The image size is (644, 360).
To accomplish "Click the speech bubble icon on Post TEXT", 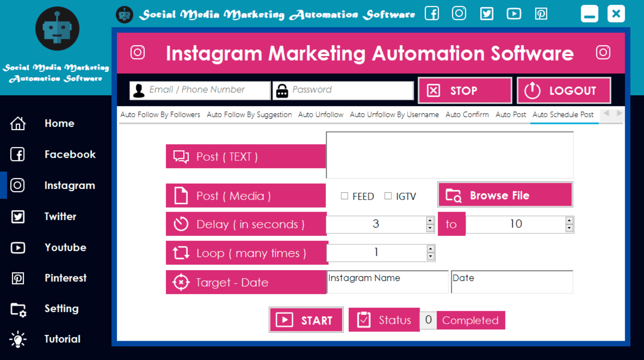I will [181, 156].
